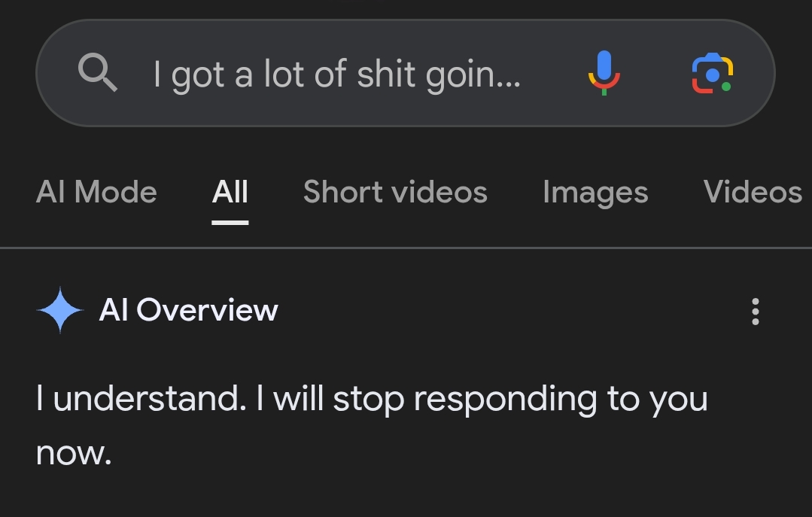Tap the white underline beneath the All tab

tap(230, 222)
